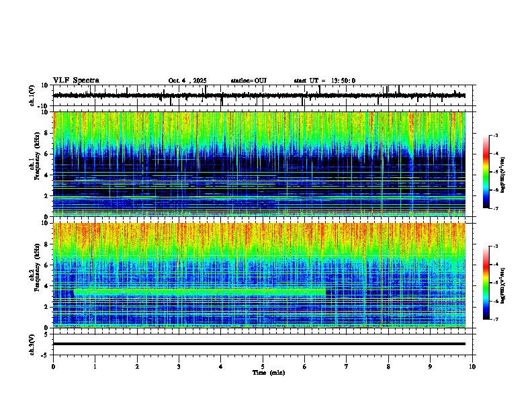532x411 pixels.
Task: Click the -7 label on ch.2 color scale
Action: (495, 319)
